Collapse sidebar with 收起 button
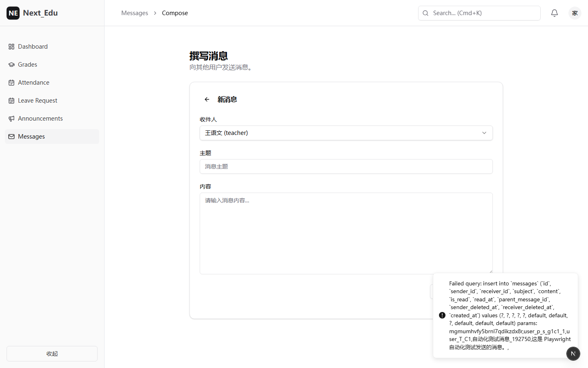This screenshot has height=368, width=588. coord(52,354)
